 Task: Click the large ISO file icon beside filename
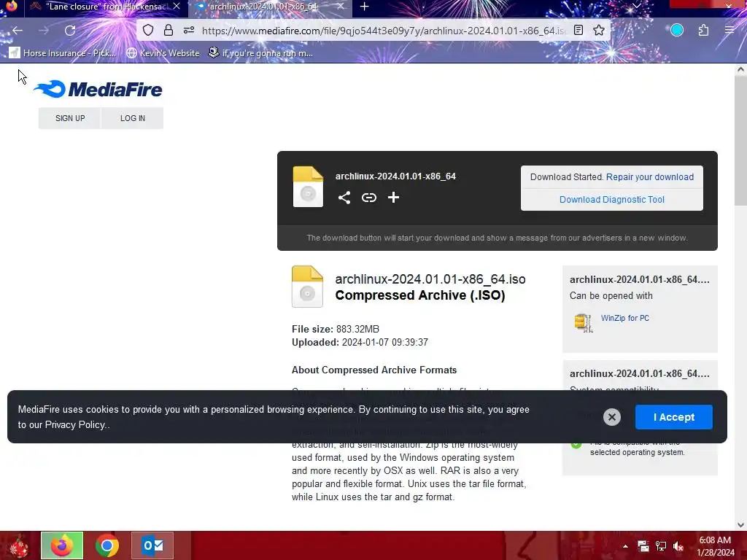click(x=307, y=287)
